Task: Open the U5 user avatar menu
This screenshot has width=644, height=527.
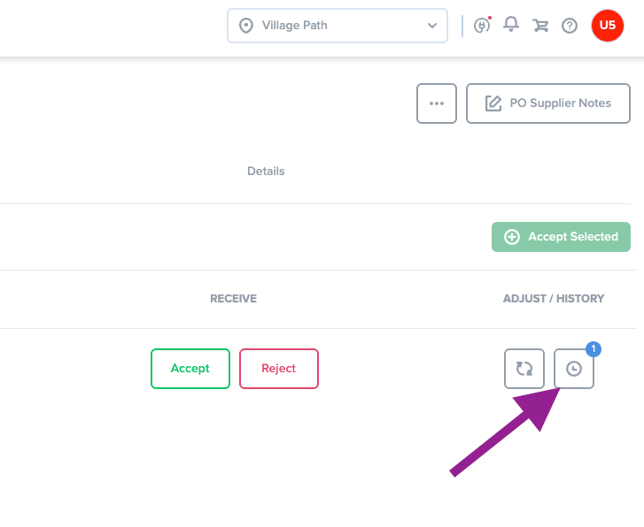Action: [x=607, y=25]
